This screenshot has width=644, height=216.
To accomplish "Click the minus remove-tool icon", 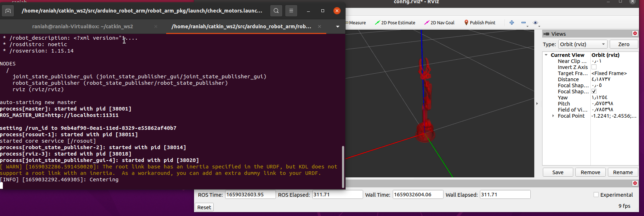I will [524, 23].
